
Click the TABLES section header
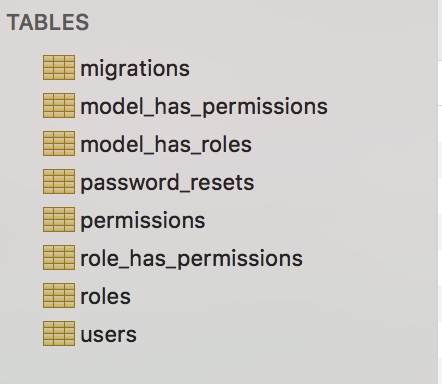tap(48, 22)
